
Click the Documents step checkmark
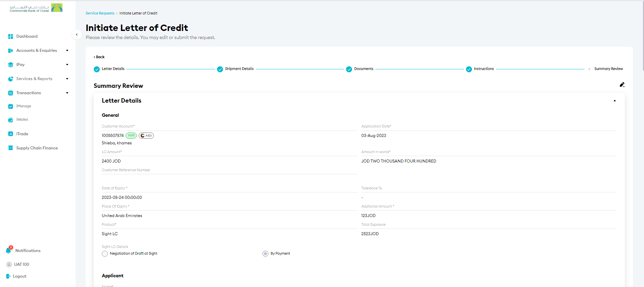coord(349,69)
